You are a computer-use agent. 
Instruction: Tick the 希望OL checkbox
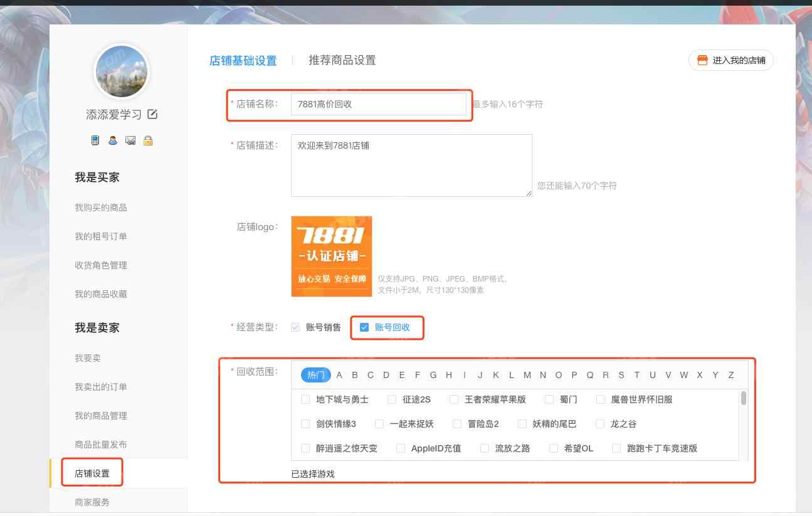553,448
